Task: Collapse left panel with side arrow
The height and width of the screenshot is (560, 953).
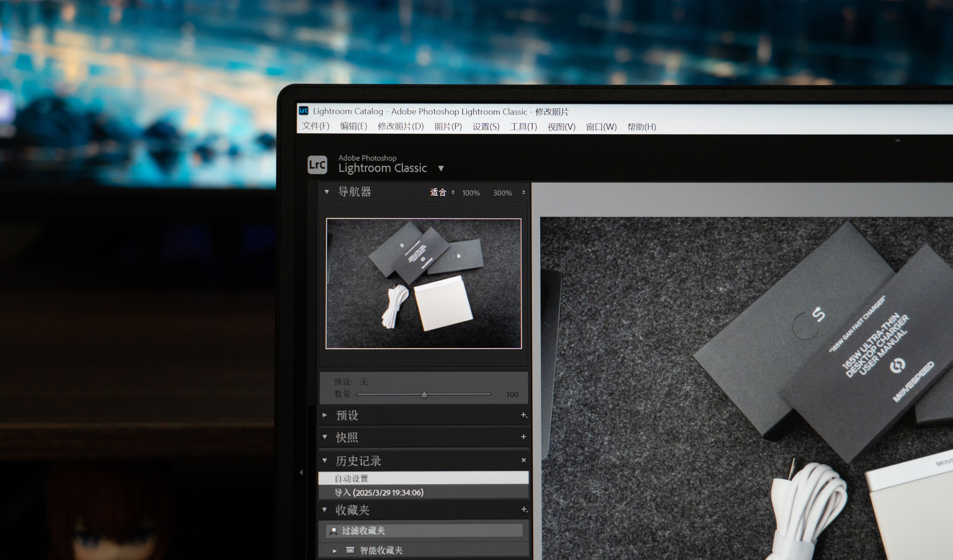Action: coord(301,472)
